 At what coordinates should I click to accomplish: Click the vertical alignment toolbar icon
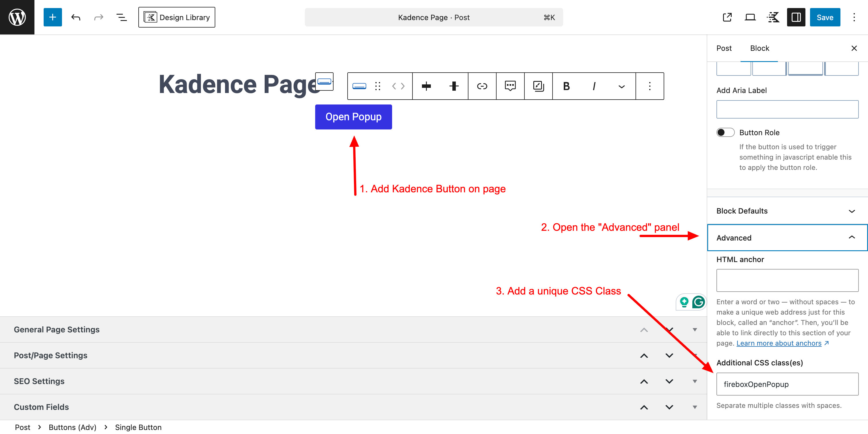[x=454, y=86]
